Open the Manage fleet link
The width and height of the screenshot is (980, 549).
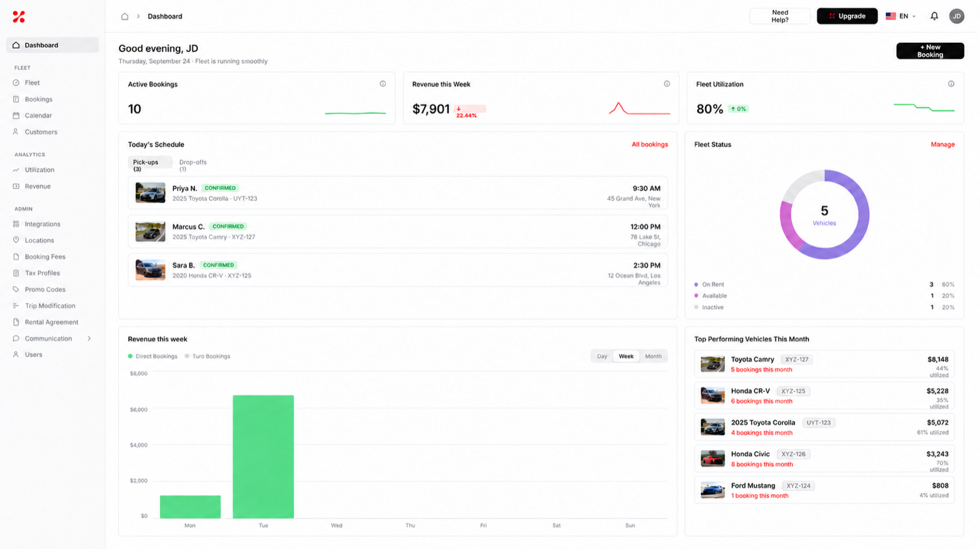pyautogui.click(x=943, y=144)
